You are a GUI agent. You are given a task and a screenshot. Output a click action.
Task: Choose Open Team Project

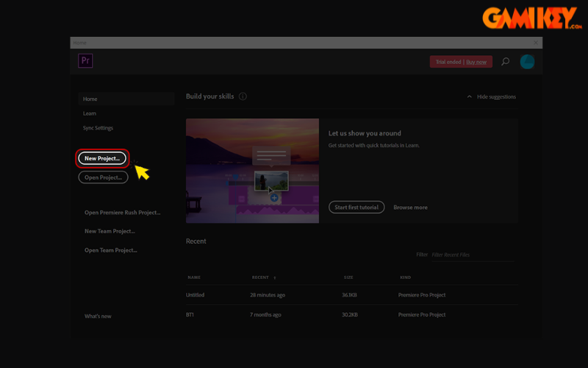coord(111,250)
